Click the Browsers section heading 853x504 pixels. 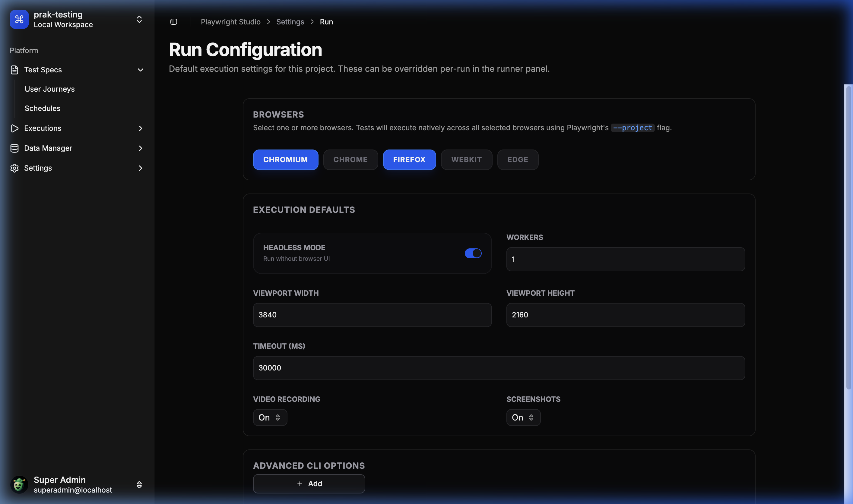click(278, 115)
